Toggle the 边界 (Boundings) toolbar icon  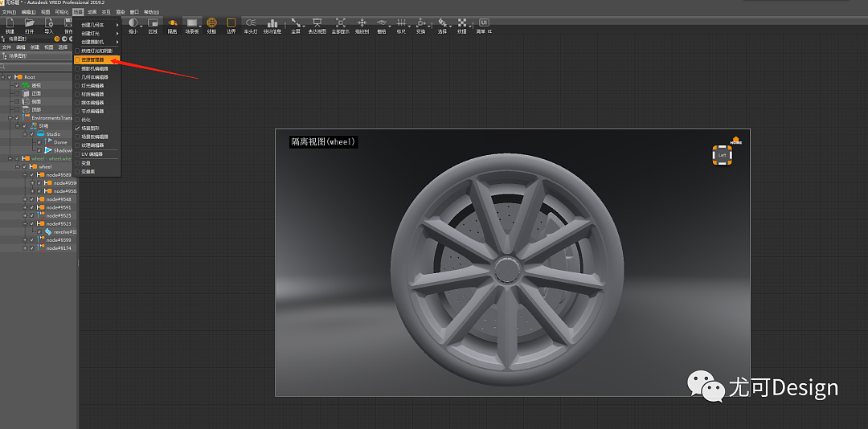click(x=231, y=23)
